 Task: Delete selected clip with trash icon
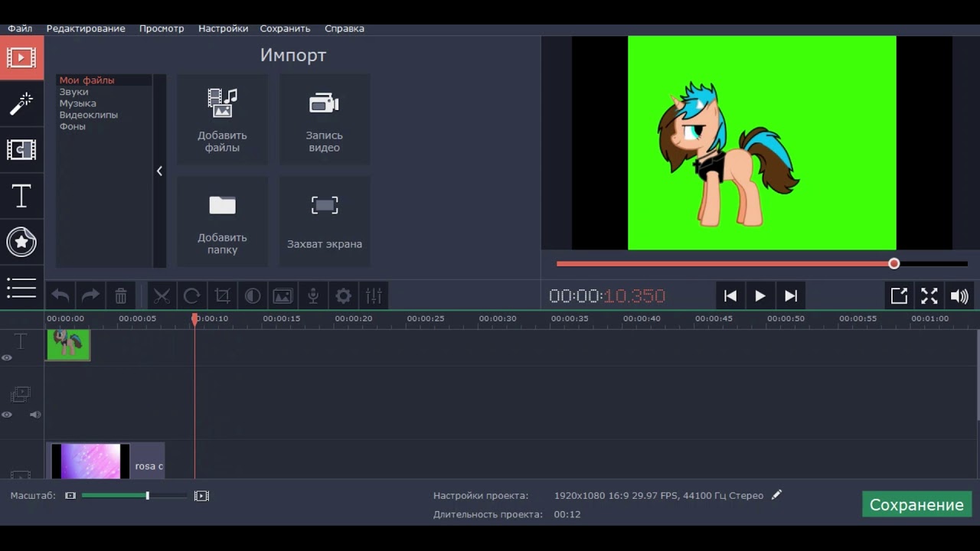(121, 295)
